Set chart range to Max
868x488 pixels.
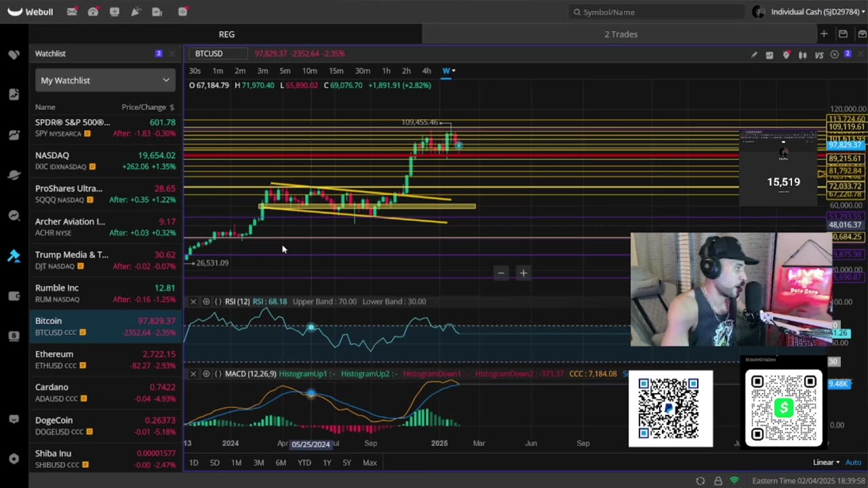[370, 462]
